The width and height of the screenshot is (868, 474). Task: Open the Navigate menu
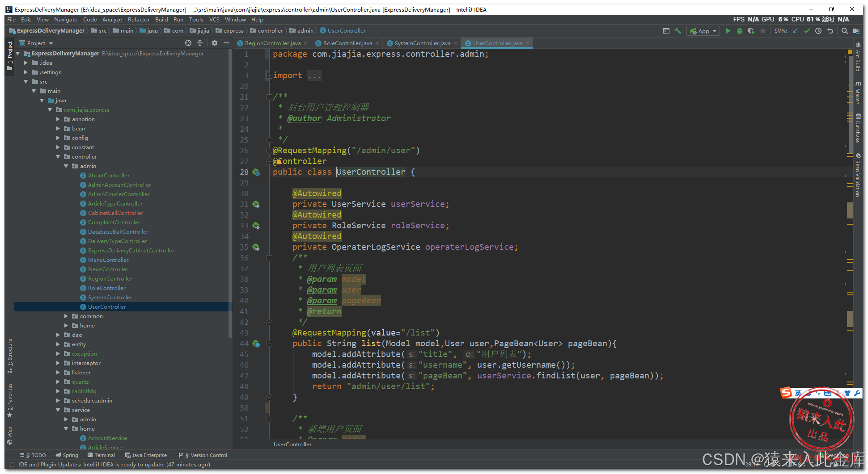[x=66, y=20]
